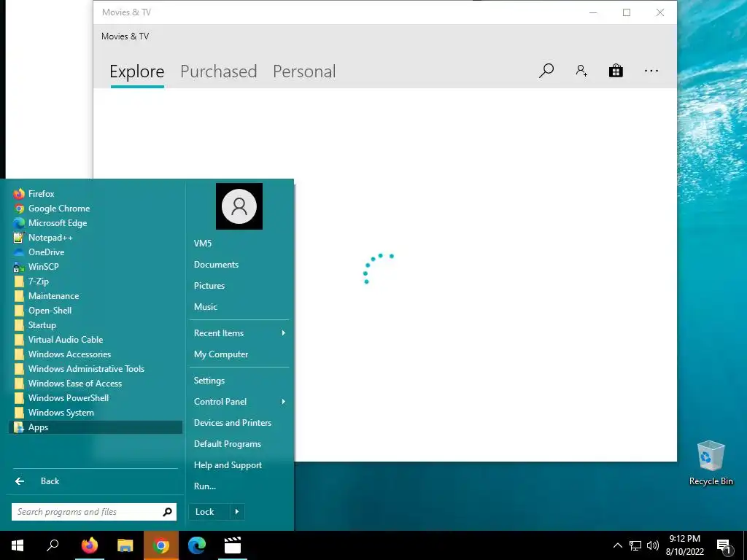This screenshot has height=560, width=747.
Task: Expand the Startup folder
Action: [96, 325]
